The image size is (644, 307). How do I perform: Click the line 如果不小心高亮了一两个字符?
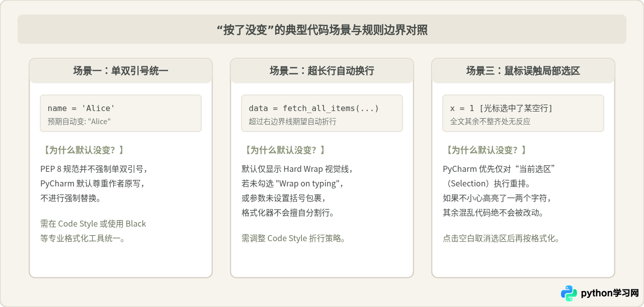click(497, 198)
